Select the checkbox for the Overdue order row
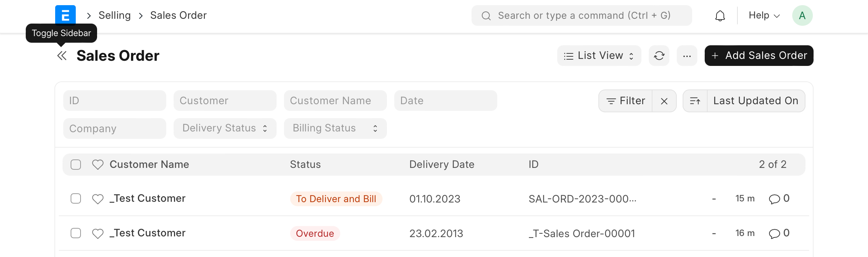The width and height of the screenshot is (868, 257). [x=75, y=233]
